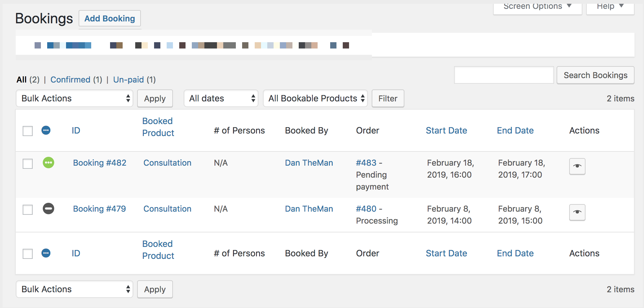Switch to the Un-paid bookings view
The image size is (644, 308).
pos(128,80)
